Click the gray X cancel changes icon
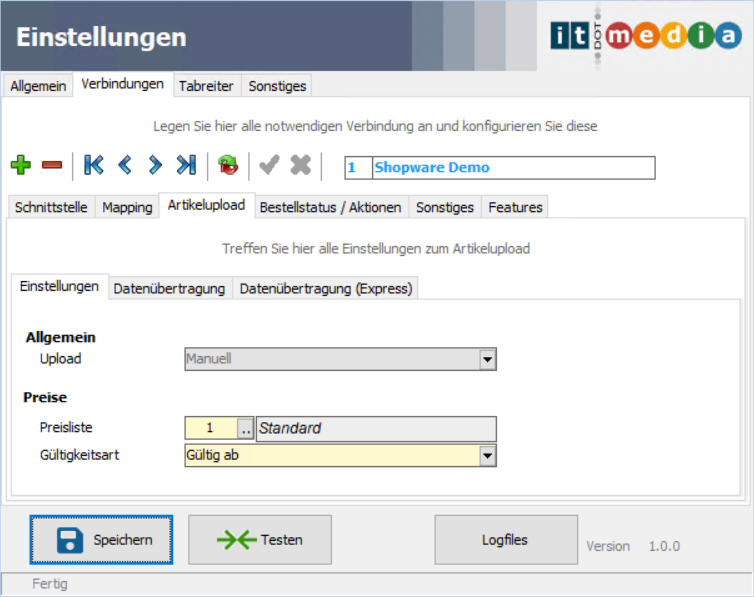Image resolution: width=754 pixels, height=597 pixels. (x=301, y=165)
